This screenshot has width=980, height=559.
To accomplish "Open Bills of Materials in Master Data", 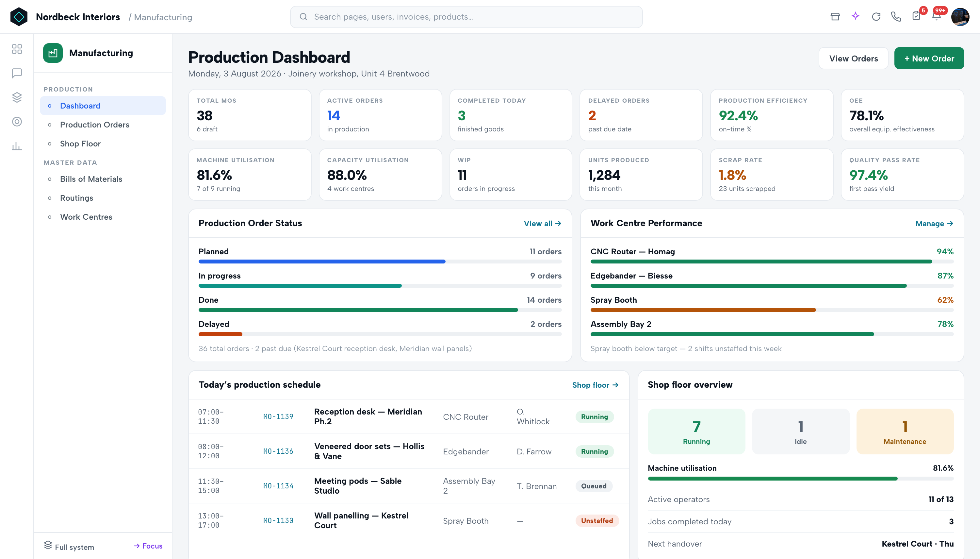I will 103,179.
